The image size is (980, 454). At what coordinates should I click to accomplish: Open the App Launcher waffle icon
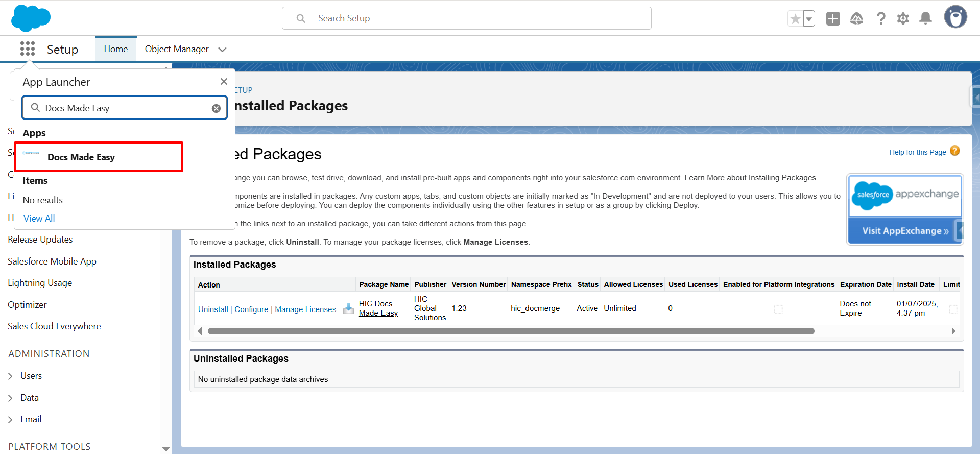pyautogui.click(x=28, y=49)
